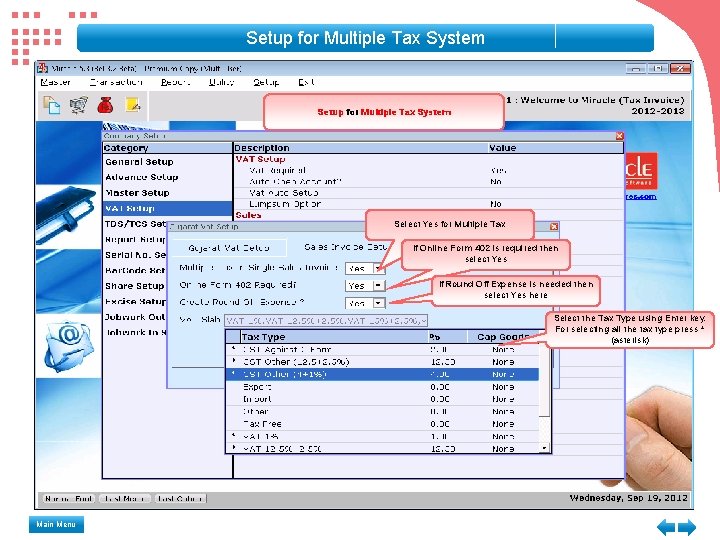Select CST Against C Form tax type
The width and height of the screenshot is (720, 540).
pyautogui.click(x=382, y=349)
